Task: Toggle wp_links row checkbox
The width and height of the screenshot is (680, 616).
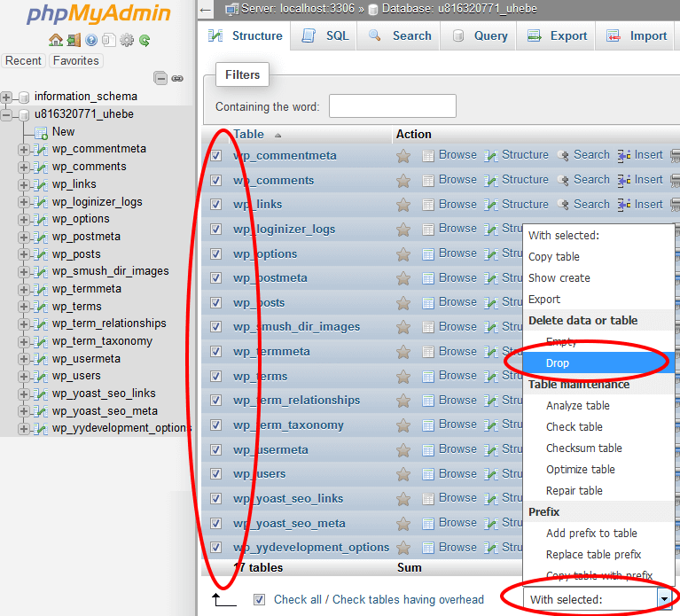Action: tap(216, 205)
